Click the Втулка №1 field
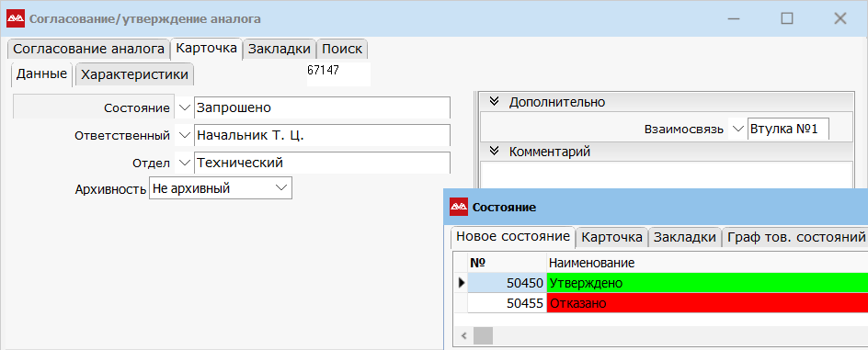 coord(788,130)
